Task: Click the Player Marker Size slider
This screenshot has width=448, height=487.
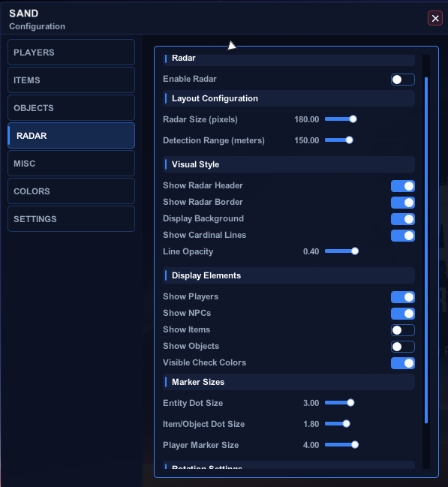Action: (x=341, y=445)
